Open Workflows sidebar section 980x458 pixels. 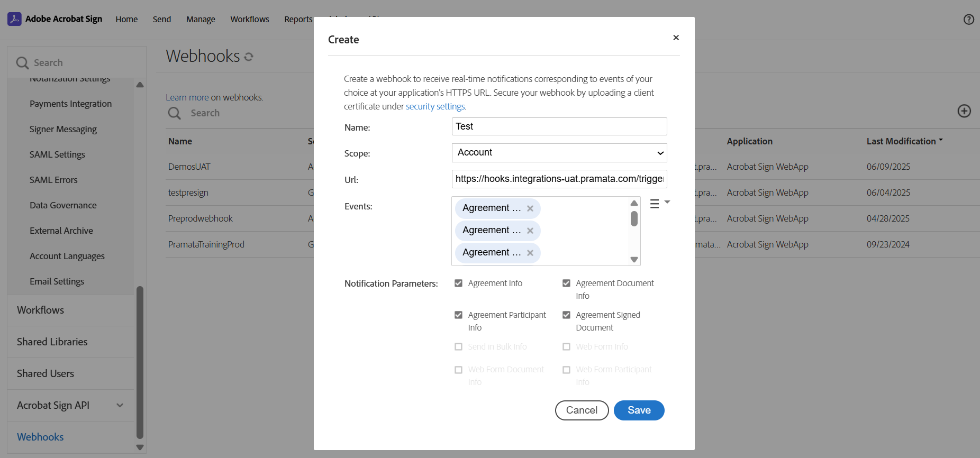[x=40, y=310]
